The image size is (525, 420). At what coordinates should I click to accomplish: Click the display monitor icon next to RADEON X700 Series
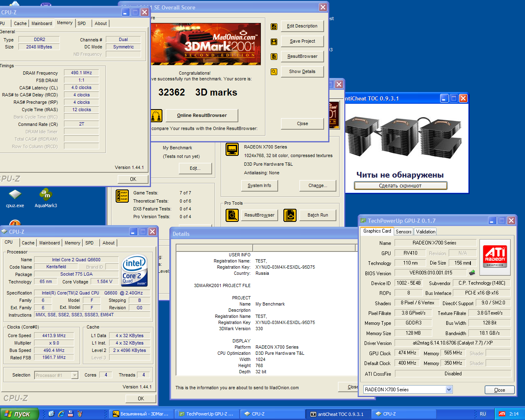(232, 149)
